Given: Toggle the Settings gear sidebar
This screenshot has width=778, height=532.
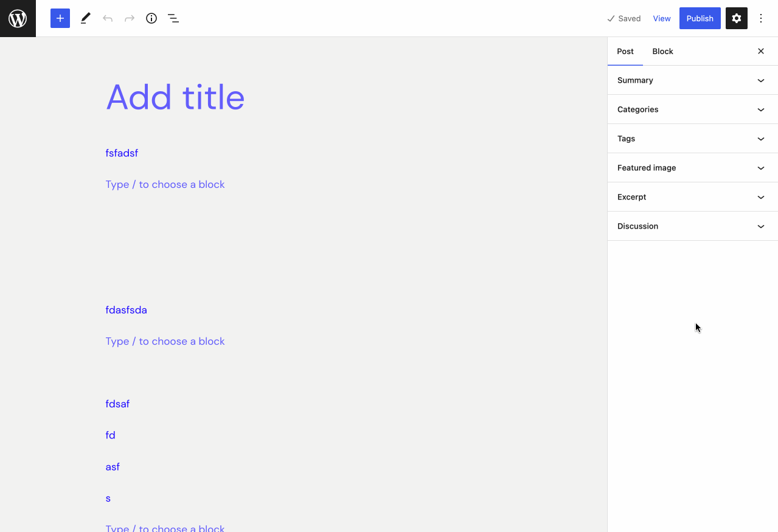Looking at the screenshot, I should tap(737, 18).
